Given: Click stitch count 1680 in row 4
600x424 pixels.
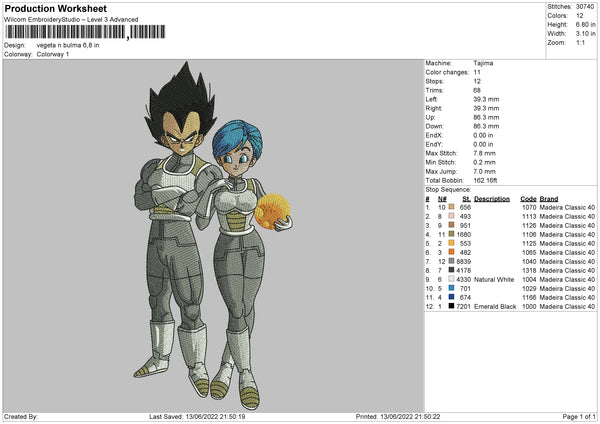Looking at the screenshot, I should [463, 235].
